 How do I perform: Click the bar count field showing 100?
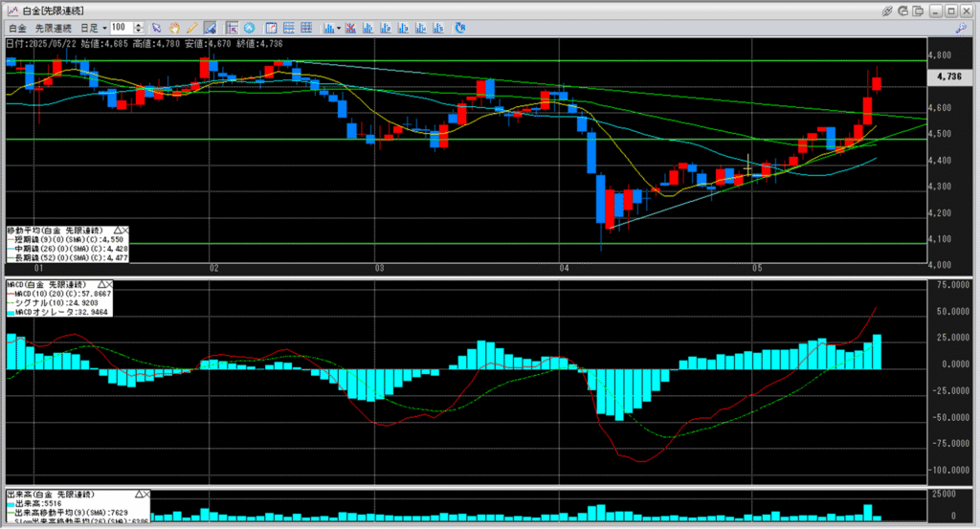pos(122,28)
